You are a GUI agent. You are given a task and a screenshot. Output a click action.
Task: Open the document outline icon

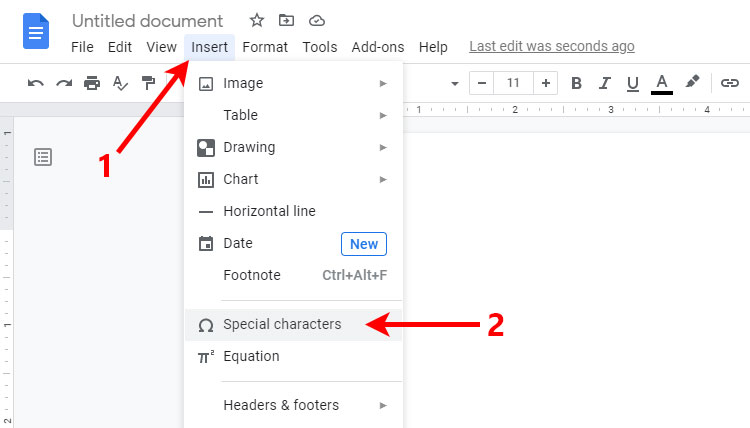(43, 157)
